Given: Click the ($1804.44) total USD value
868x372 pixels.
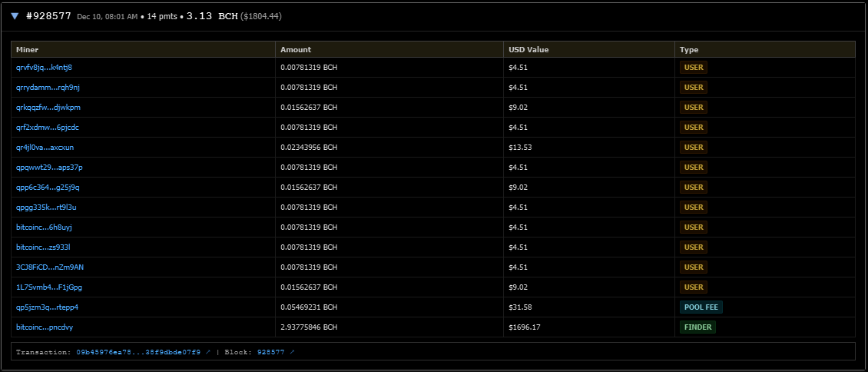Looking at the screenshot, I should point(261,17).
